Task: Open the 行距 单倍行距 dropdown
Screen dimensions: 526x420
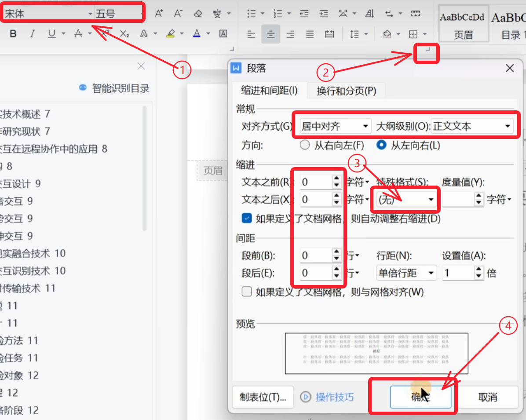Action: click(x=406, y=273)
